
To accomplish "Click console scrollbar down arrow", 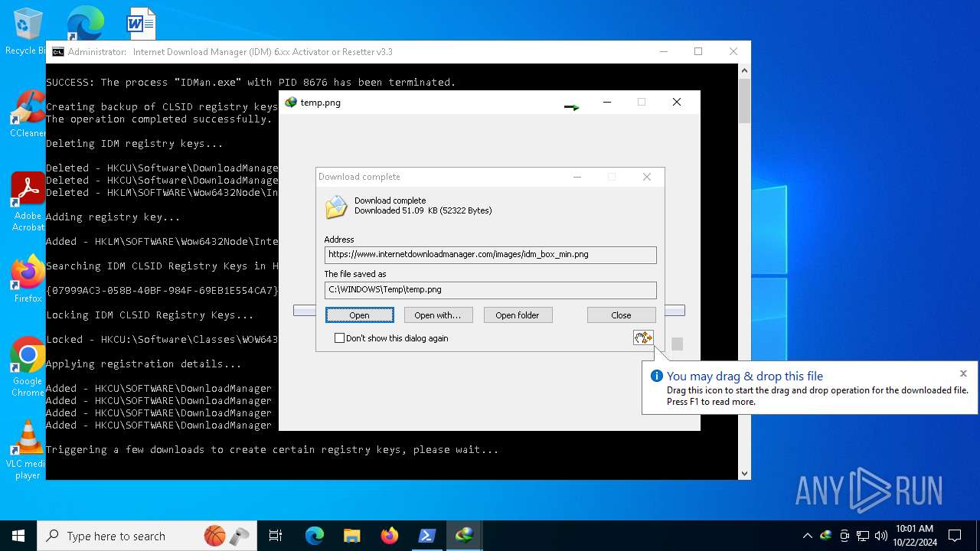I will point(744,474).
